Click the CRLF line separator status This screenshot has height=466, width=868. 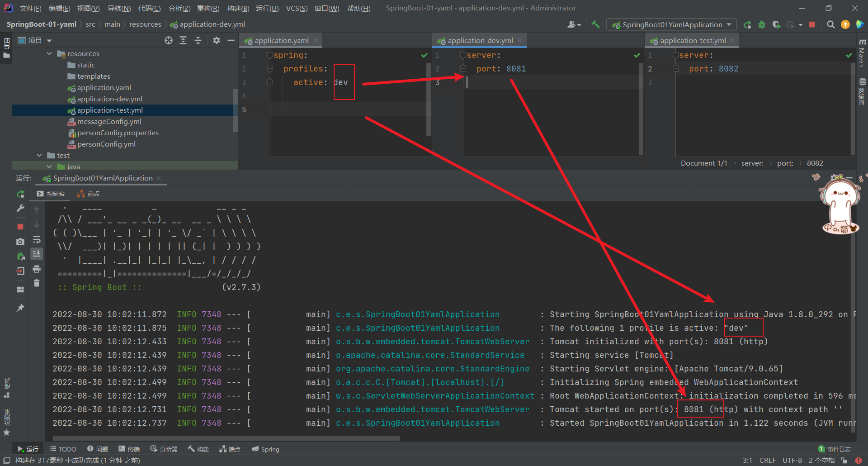[x=767, y=460]
